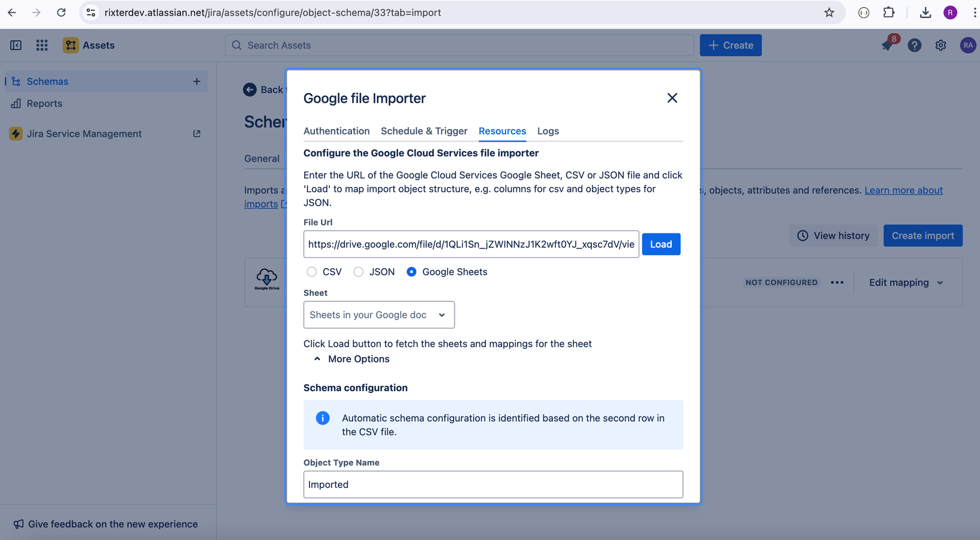980x540 pixels.
Task: Select the JSON radio button
Action: [x=359, y=272]
